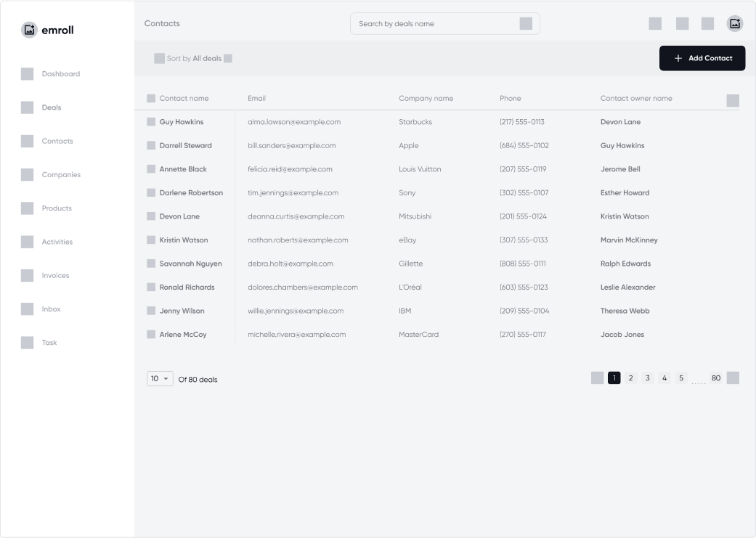Select the Activities icon in the sidebar

tap(28, 242)
